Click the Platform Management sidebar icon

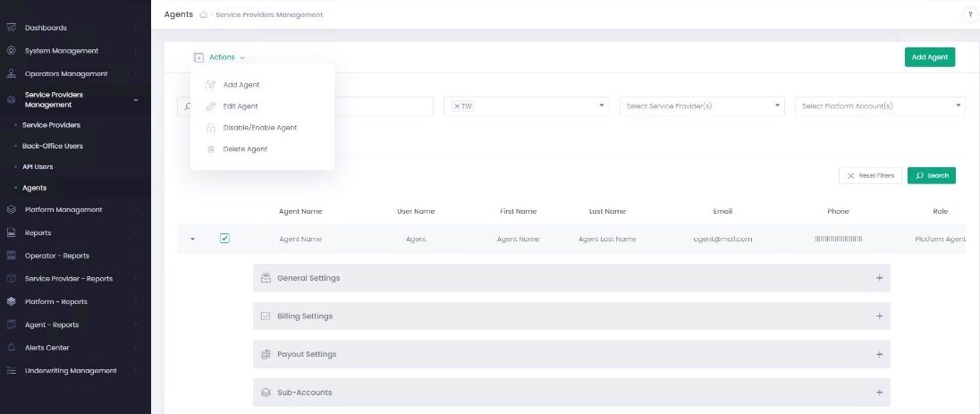11,210
